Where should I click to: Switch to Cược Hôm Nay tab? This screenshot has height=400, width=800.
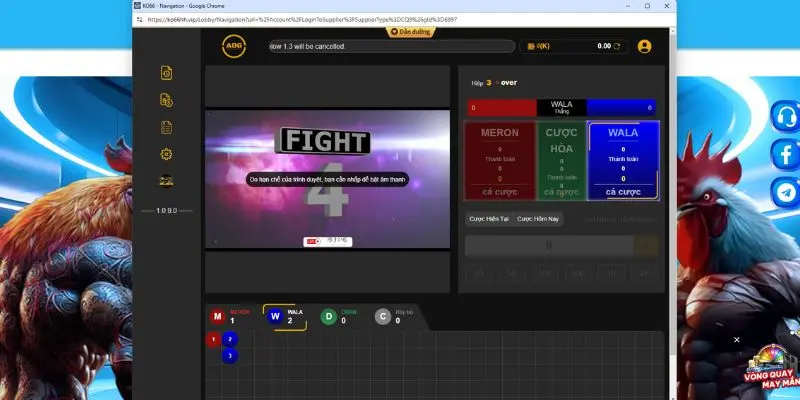pyautogui.click(x=538, y=218)
